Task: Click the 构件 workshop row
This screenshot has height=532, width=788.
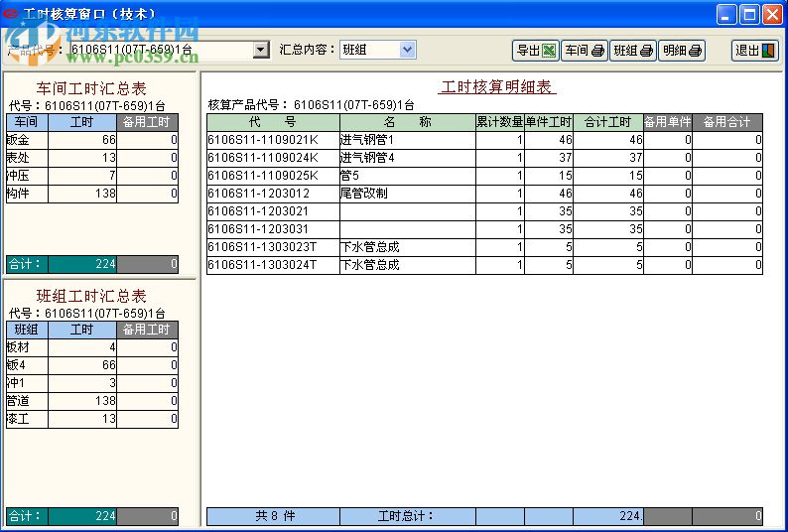Action: pyautogui.click(x=92, y=194)
